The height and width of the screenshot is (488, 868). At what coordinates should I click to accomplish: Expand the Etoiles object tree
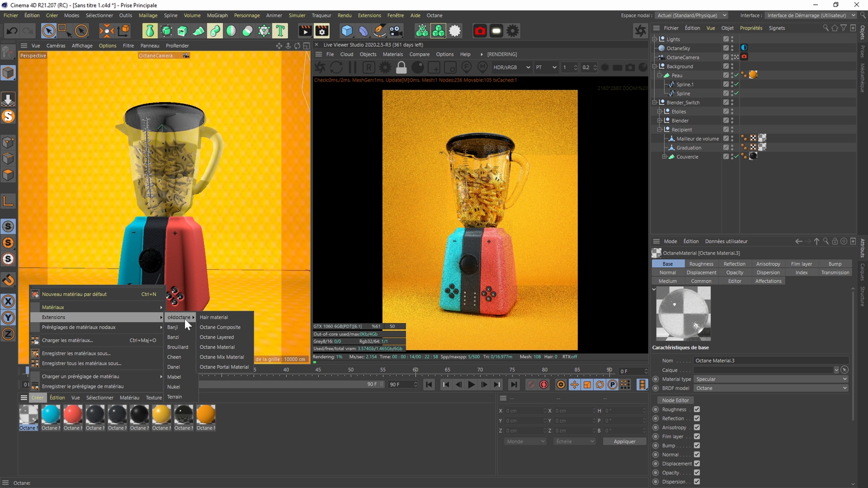coord(659,111)
